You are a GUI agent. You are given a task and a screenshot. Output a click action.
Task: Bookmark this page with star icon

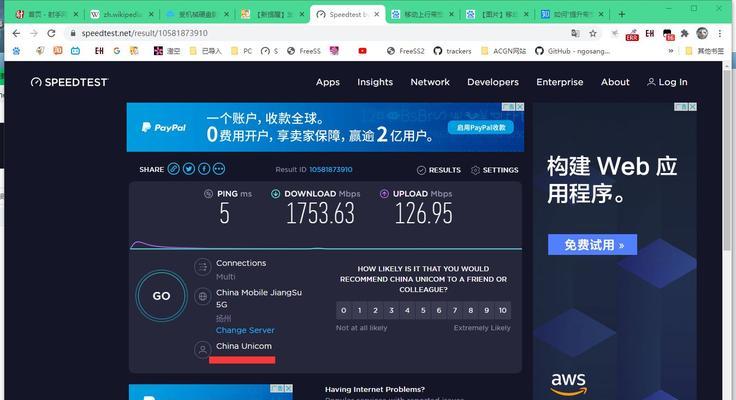pos(593,33)
